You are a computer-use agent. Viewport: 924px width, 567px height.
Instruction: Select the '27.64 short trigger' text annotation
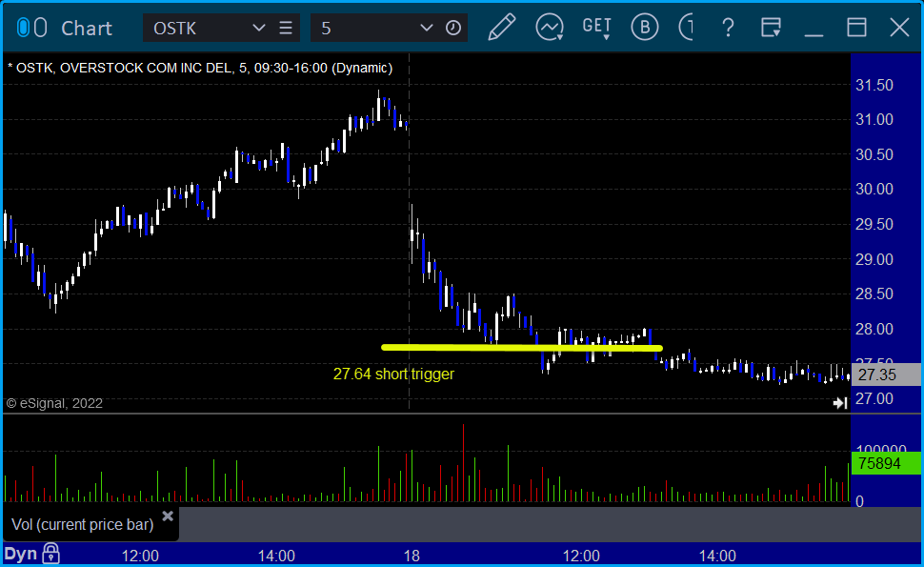pyautogui.click(x=393, y=374)
